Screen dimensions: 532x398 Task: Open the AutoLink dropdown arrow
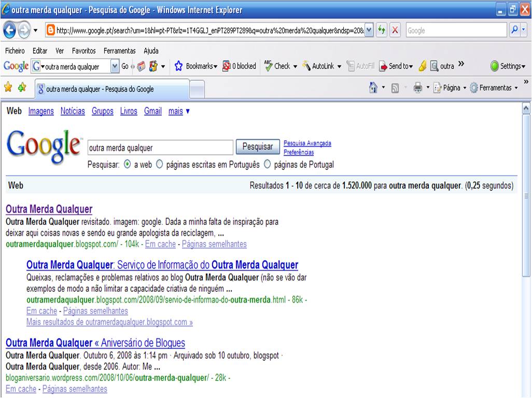339,66
